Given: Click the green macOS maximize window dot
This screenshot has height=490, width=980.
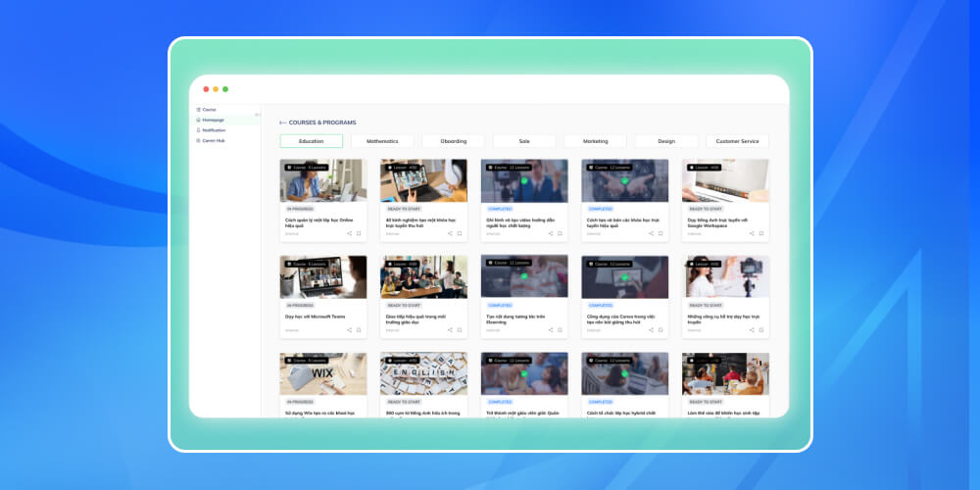Looking at the screenshot, I should pos(225,89).
